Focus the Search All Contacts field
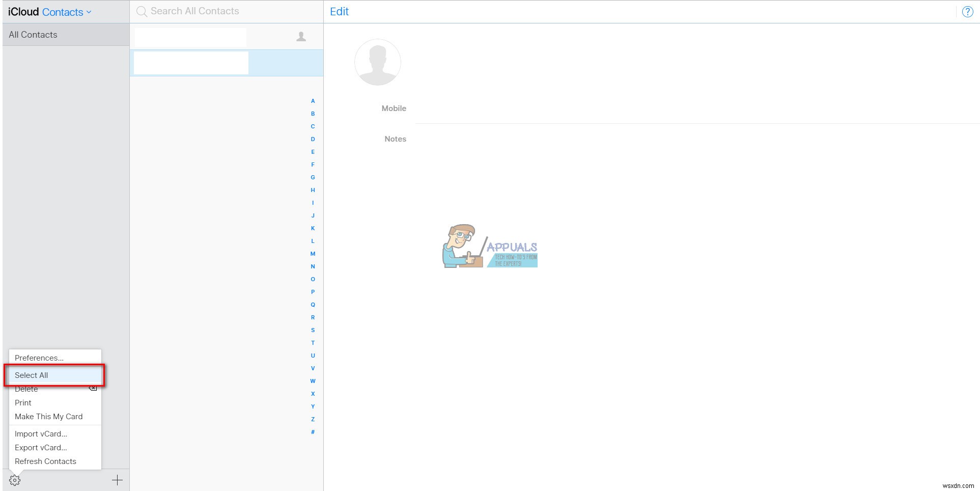Viewport: 980px width, 491px height. coord(227,11)
